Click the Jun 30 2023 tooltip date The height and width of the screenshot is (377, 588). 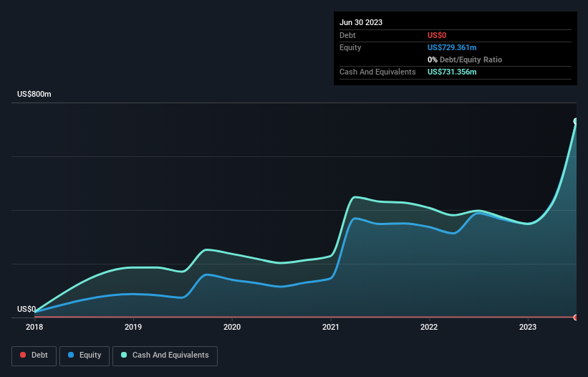pyautogui.click(x=361, y=22)
